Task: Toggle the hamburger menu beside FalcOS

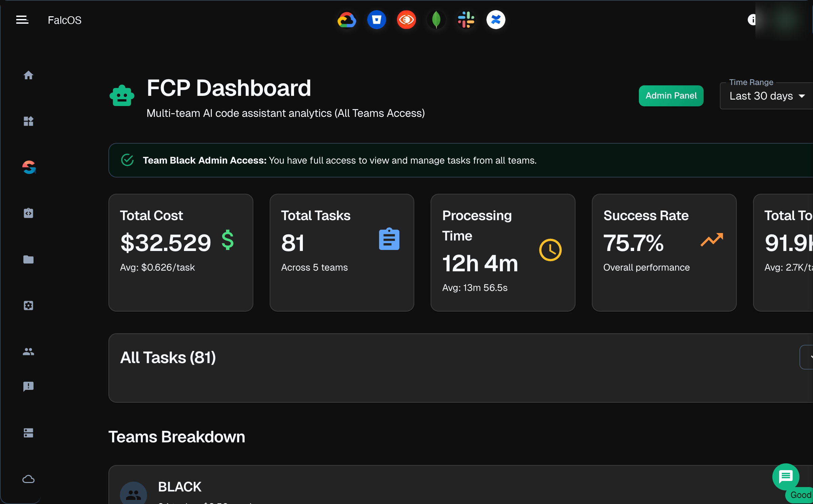Action: (22, 20)
